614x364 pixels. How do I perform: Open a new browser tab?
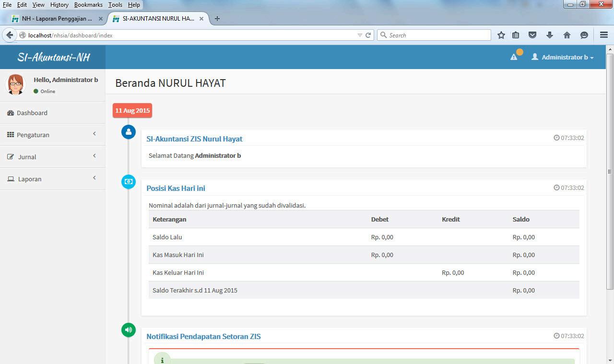(x=217, y=19)
